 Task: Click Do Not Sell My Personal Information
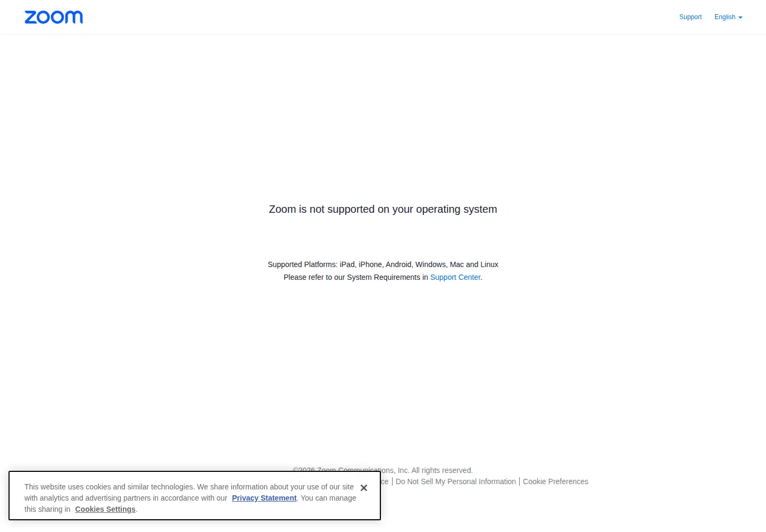click(x=456, y=481)
